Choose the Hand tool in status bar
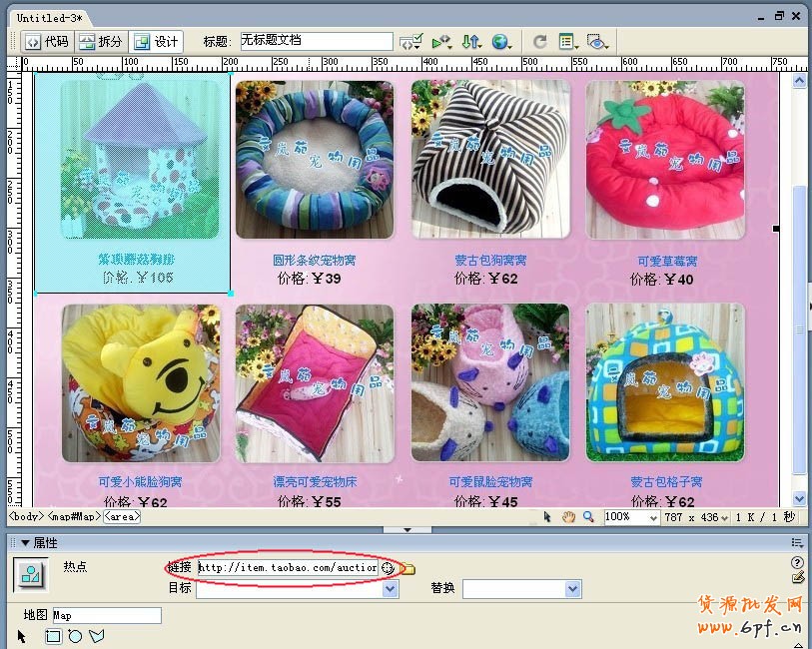 (x=568, y=517)
